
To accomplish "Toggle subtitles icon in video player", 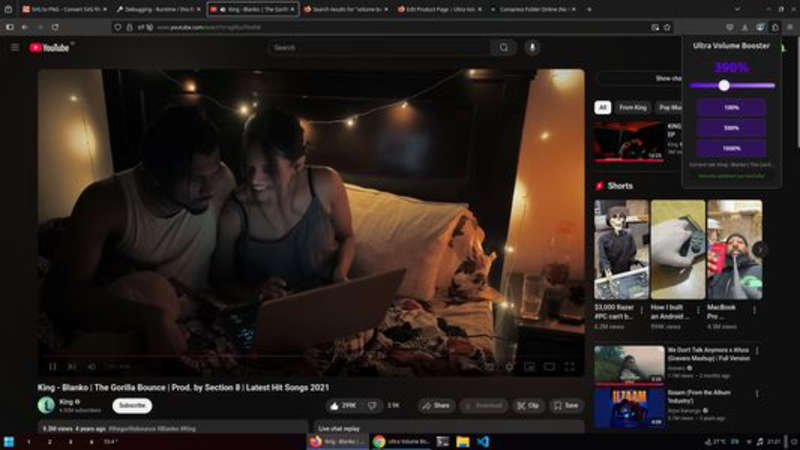I will pyautogui.click(x=489, y=366).
